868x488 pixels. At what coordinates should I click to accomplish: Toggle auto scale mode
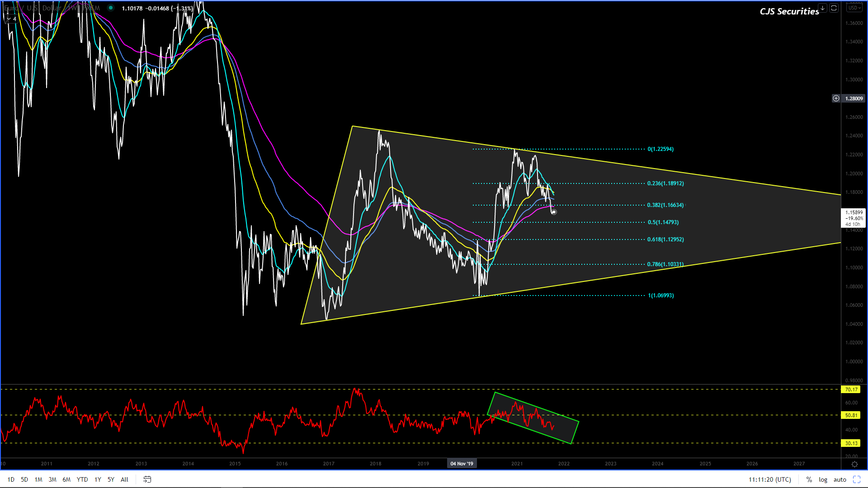click(840, 479)
